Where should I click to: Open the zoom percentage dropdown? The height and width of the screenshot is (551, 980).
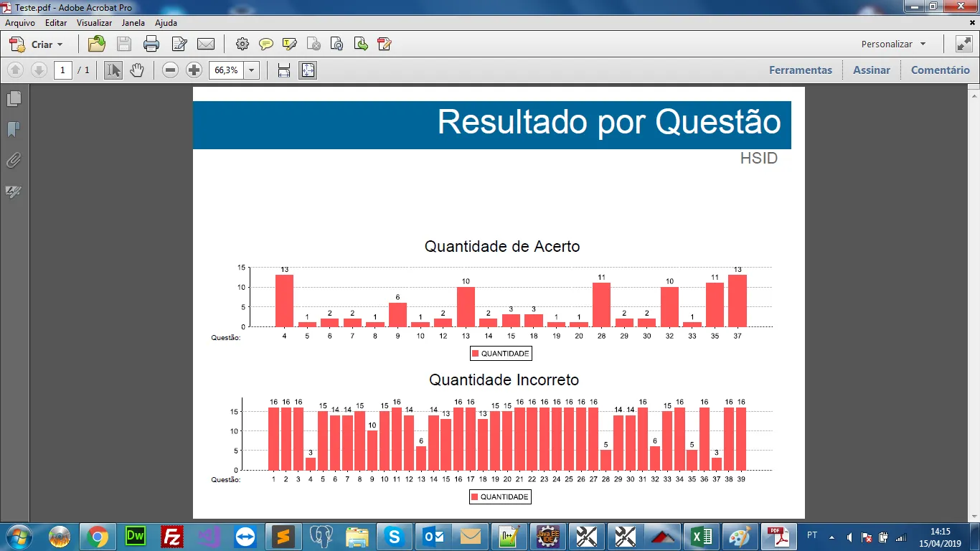252,70
